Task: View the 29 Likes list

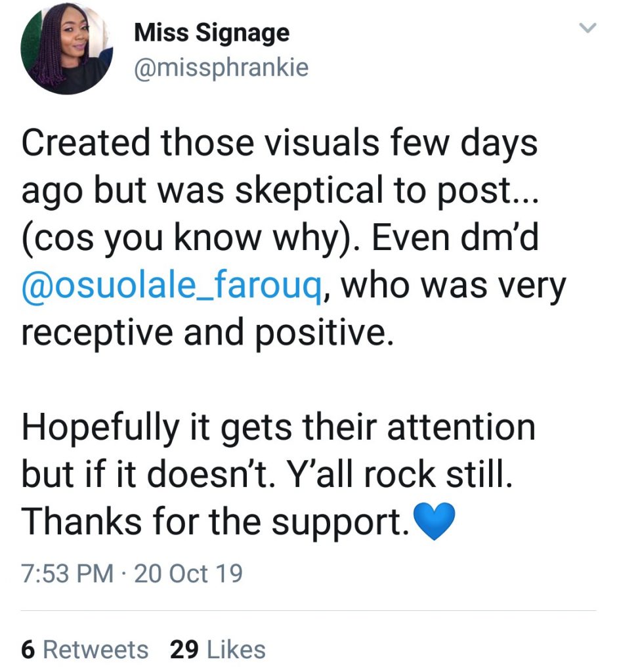Action: click(x=217, y=650)
